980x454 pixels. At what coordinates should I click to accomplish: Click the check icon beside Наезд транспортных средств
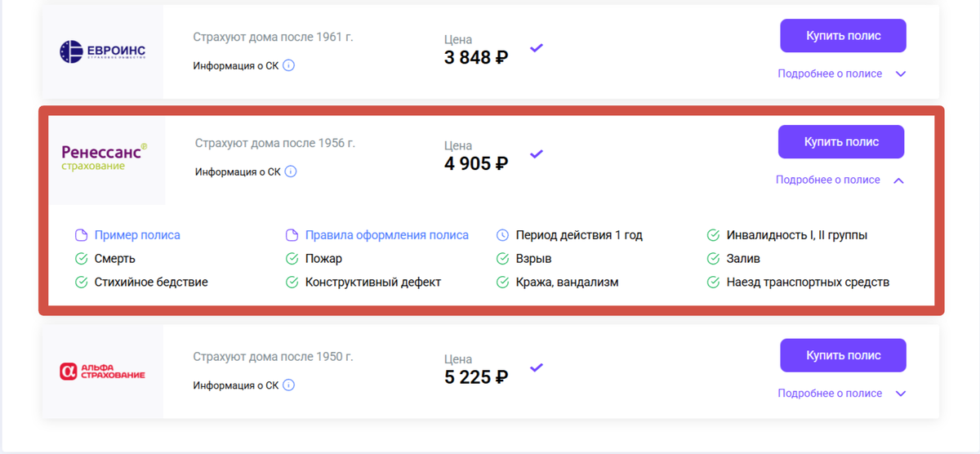pyautogui.click(x=713, y=283)
